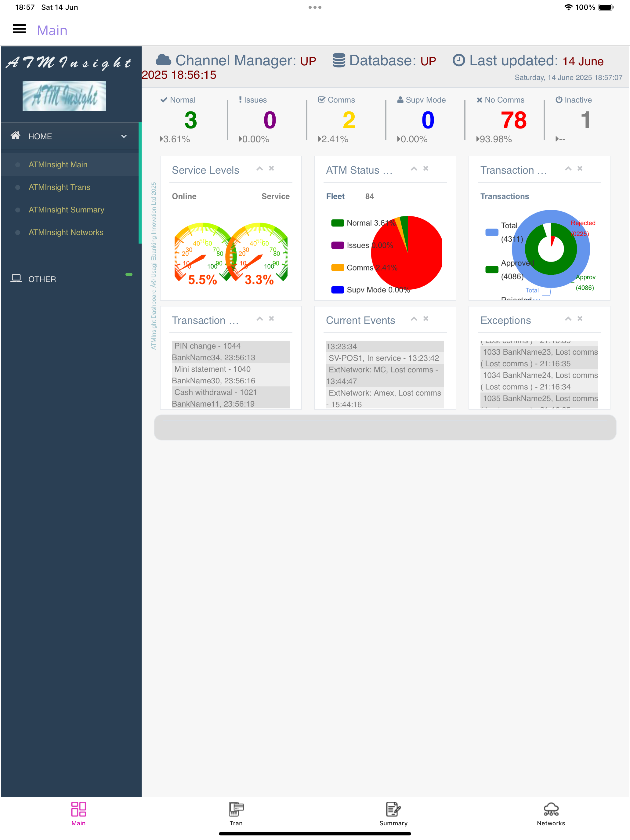The image size is (630, 840).
Task: Click the Comms check-square icon
Action: [x=322, y=100]
